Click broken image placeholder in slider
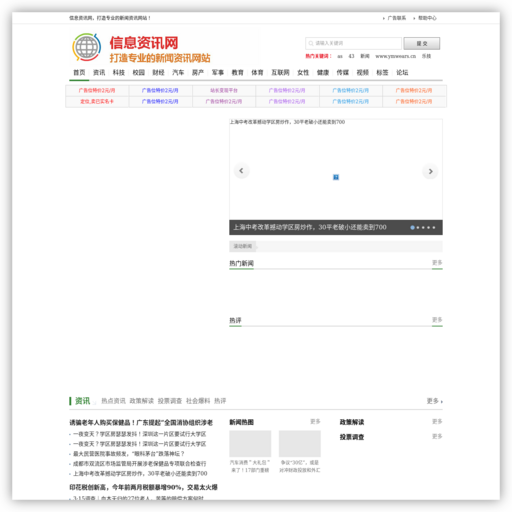Viewport: 512px width, 512px height. (336, 177)
